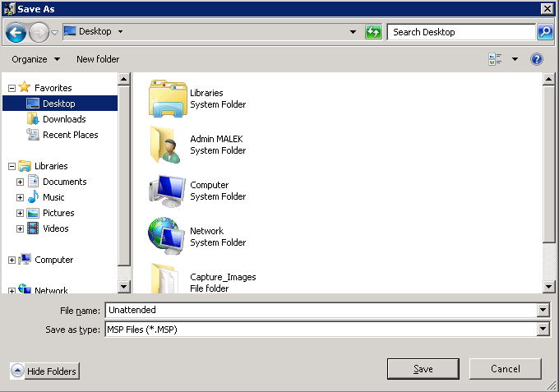
Task: Click the Back navigation arrow
Action: (16, 32)
